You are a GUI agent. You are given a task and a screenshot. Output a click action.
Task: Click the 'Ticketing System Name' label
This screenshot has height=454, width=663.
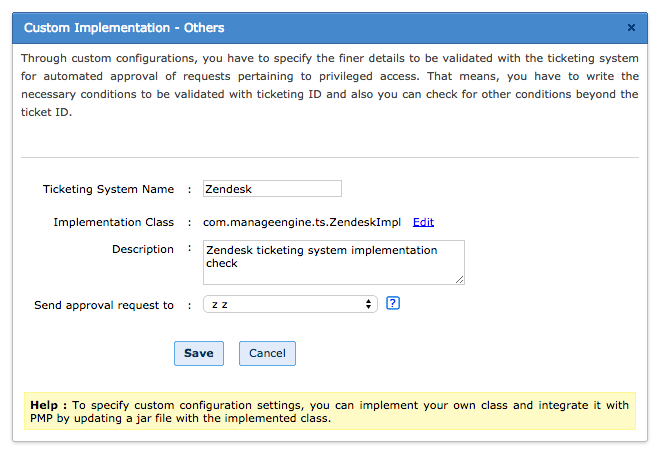click(x=108, y=189)
